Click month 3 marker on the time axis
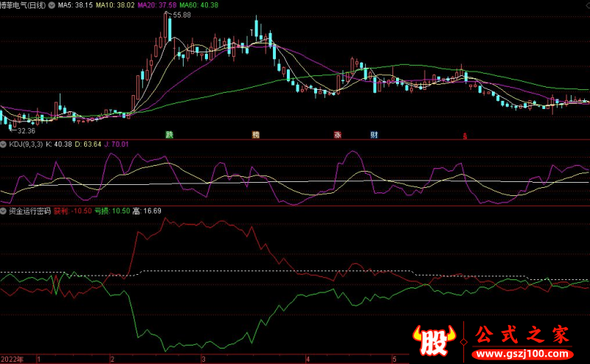This screenshot has height=364, width=590. (204, 360)
